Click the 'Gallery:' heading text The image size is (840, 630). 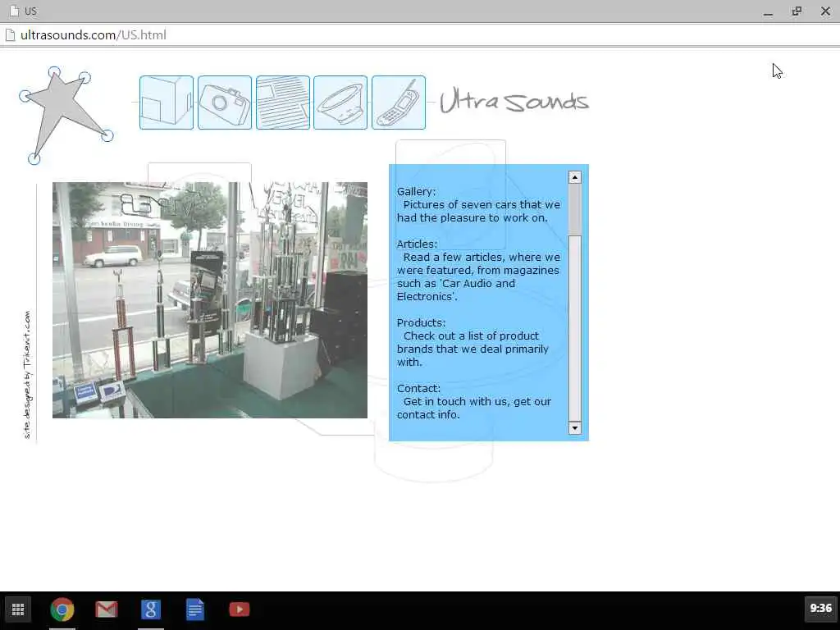(416, 192)
